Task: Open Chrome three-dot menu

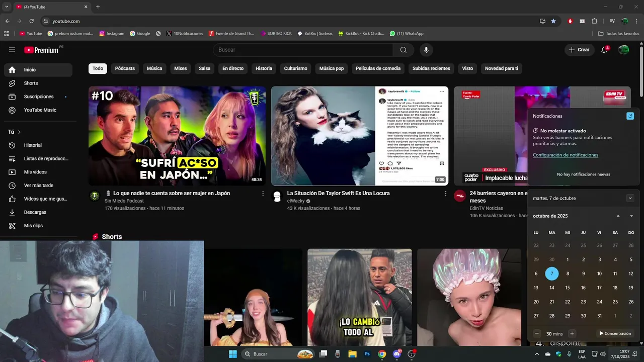Action: coord(636,21)
